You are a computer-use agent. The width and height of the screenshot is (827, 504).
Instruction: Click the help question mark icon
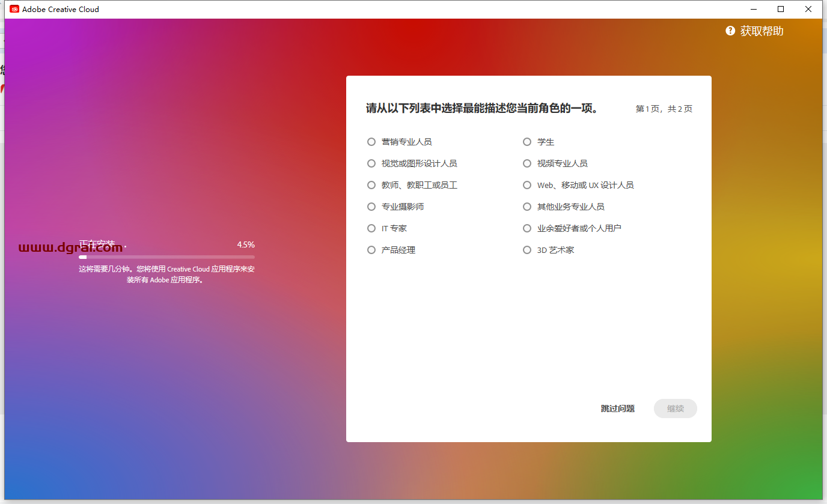coord(730,31)
